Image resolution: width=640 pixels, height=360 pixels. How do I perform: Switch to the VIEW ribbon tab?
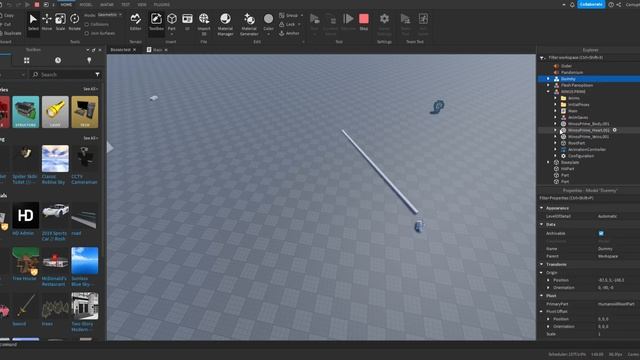pos(142,4)
